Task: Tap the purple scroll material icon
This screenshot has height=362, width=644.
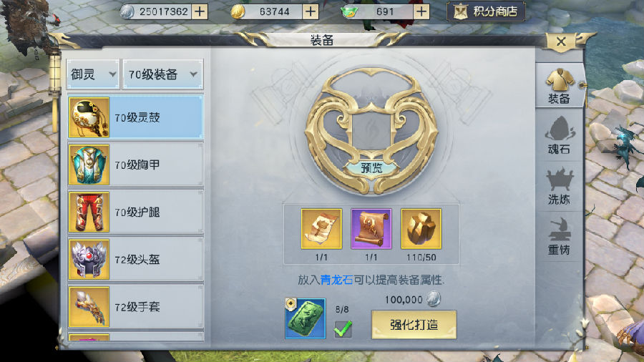Action: coord(371,229)
